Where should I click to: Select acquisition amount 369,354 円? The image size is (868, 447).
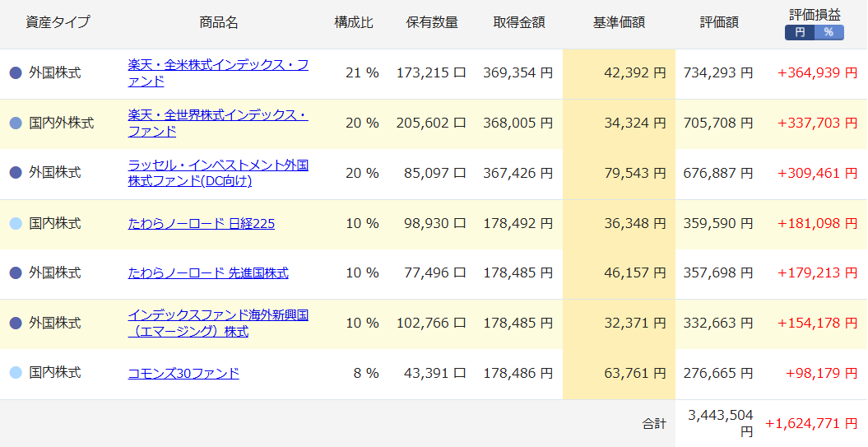(x=518, y=73)
